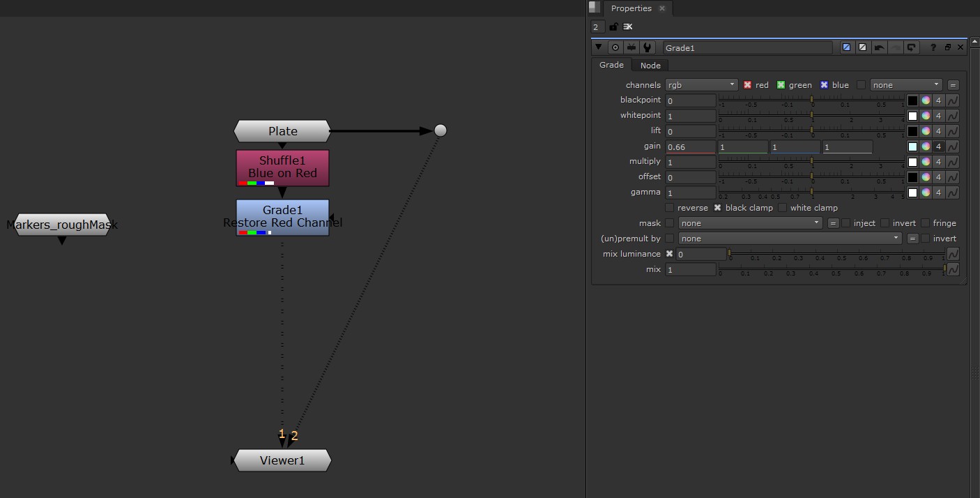Open help with the question mark icon
The height and width of the screenshot is (498, 980).
tap(933, 47)
